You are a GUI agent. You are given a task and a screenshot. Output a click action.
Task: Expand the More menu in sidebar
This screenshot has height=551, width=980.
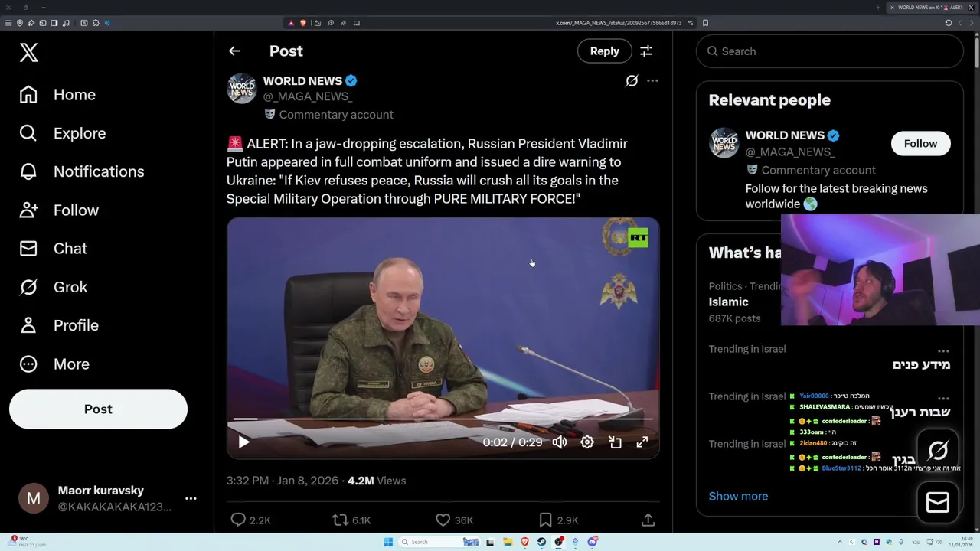[x=54, y=364]
